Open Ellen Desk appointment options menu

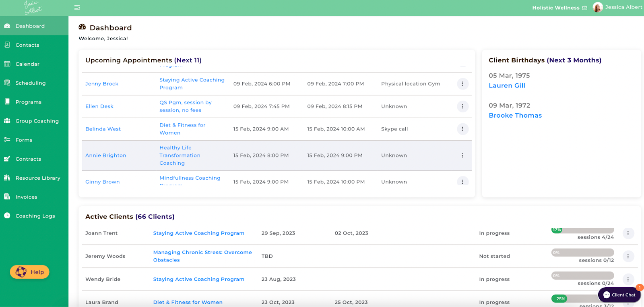[x=462, y=106]
